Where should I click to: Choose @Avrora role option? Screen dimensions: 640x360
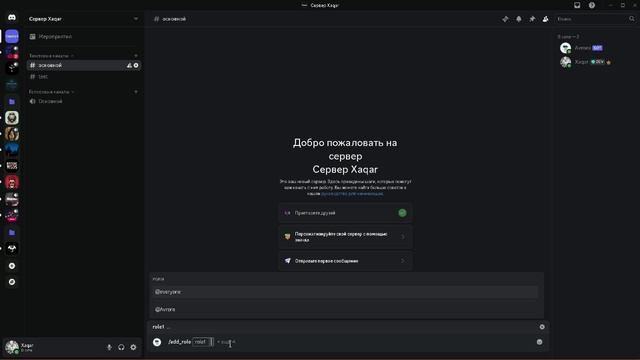click(x=346, y=309)
